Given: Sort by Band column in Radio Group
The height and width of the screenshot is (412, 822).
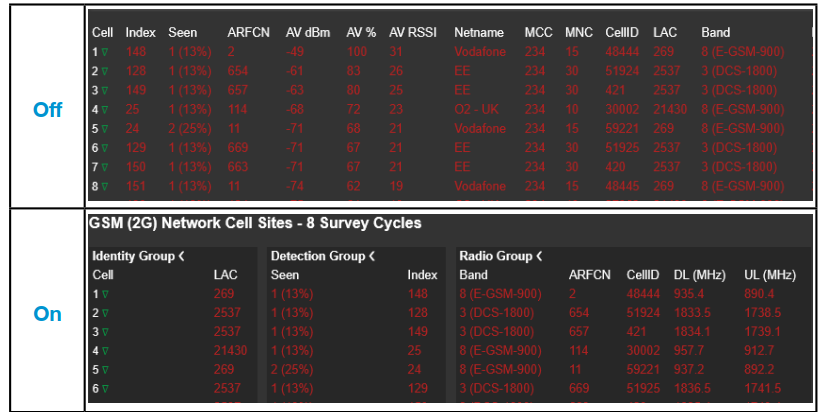Looking at the screenshot, I should 473,275.
